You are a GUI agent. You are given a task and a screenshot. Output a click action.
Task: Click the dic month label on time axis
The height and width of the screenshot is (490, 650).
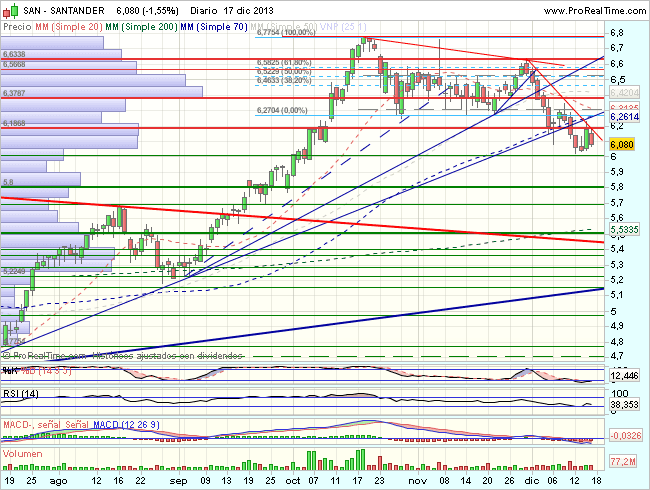tap(532, 481)
